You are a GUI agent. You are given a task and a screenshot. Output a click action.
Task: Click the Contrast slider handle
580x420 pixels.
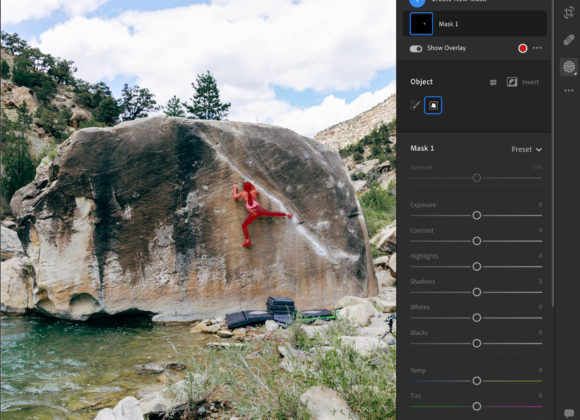click(x=477, y=241)
